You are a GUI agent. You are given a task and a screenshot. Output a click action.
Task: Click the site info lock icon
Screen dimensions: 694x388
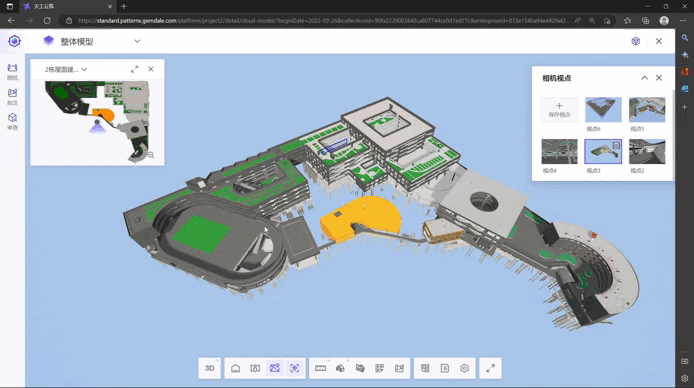pos(69,20)
